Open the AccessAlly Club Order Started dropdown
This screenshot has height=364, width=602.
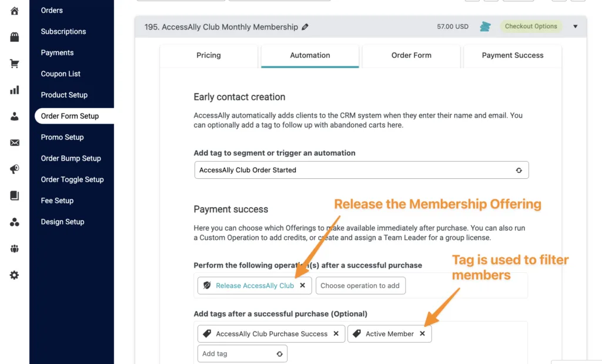pyautogui.click(x=361, y=170)
